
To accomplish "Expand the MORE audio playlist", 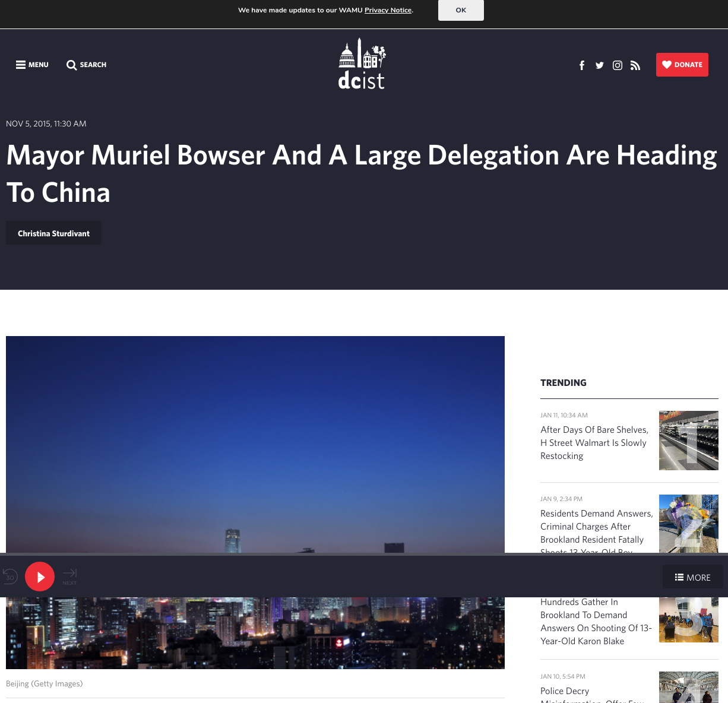I will coord(692,577).
